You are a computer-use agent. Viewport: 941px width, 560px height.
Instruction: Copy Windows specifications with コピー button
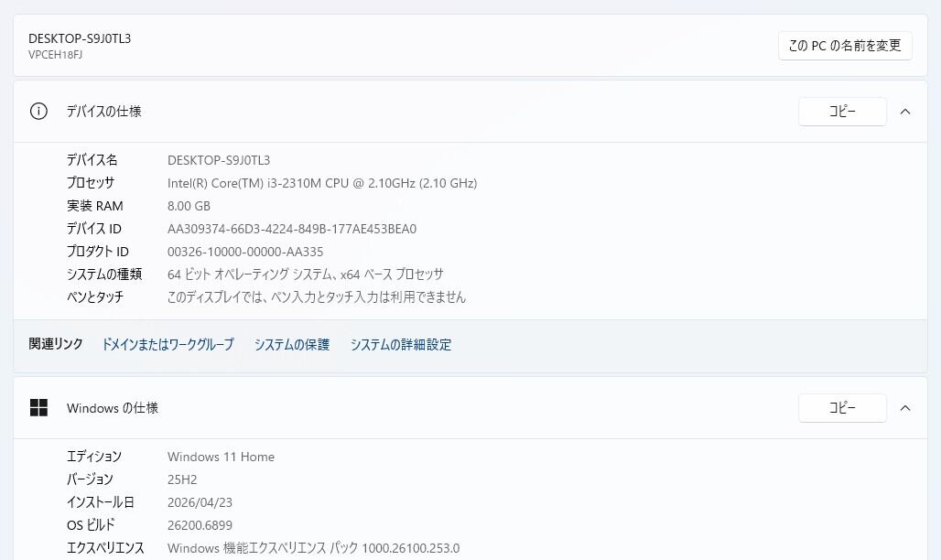pos(842,408)
